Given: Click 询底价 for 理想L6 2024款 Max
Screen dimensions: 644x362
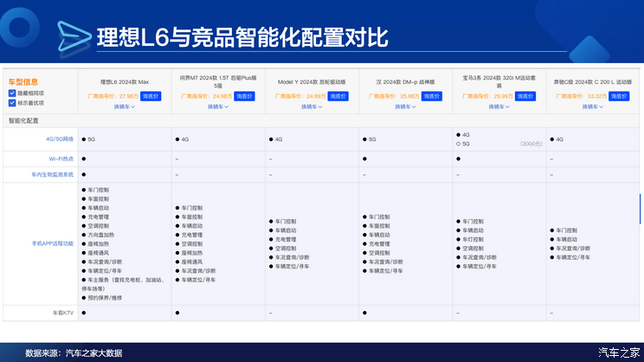Looking at the screenshot, I should (x=151, y=96).
